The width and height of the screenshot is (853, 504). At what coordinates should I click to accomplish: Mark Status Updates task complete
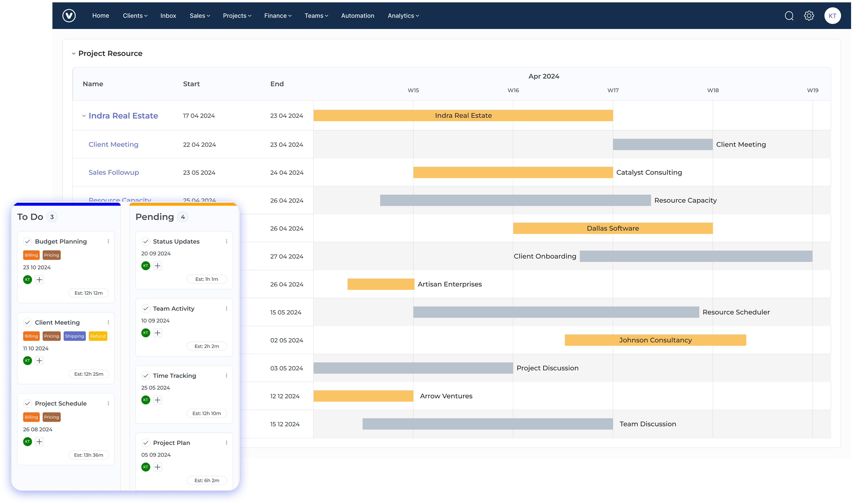click(146, 241)
